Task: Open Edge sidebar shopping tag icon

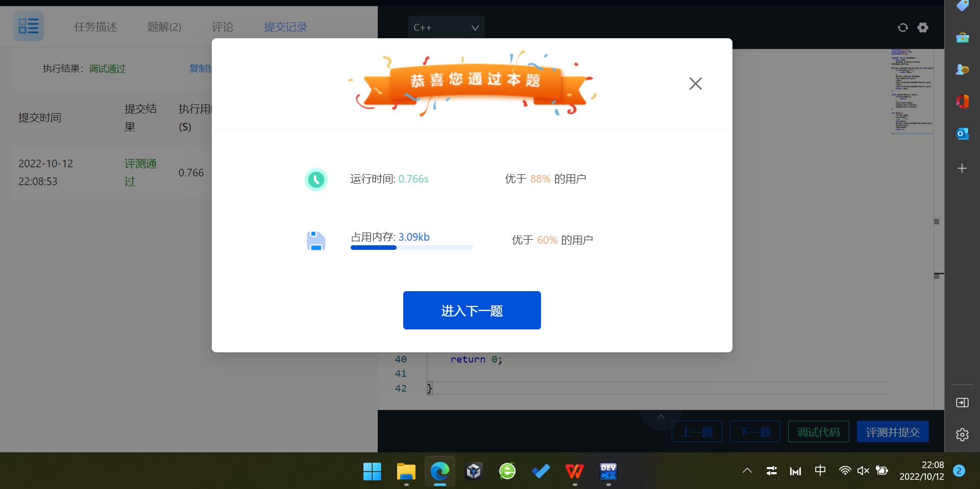Action: 962,6
